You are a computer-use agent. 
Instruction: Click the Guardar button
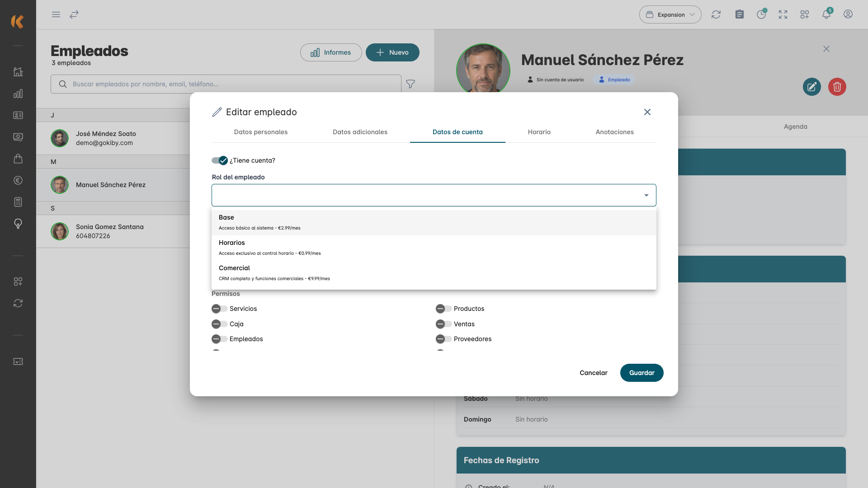(642, 373)
